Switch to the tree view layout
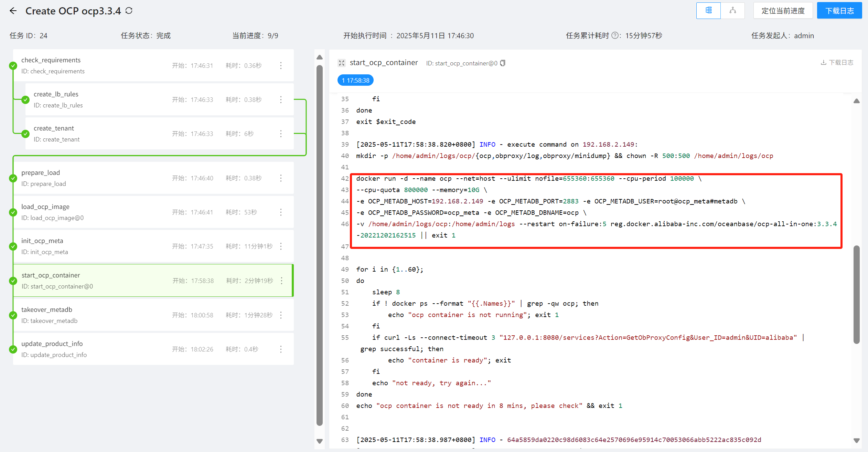 pos(733,11)
